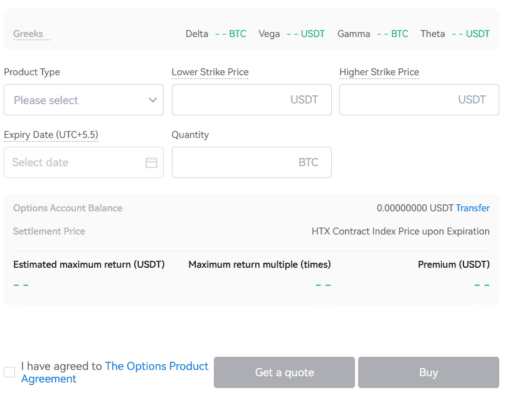508x400 pixels.
Task: Open the Expiry Date picker field
Action: tap(84, 162)
